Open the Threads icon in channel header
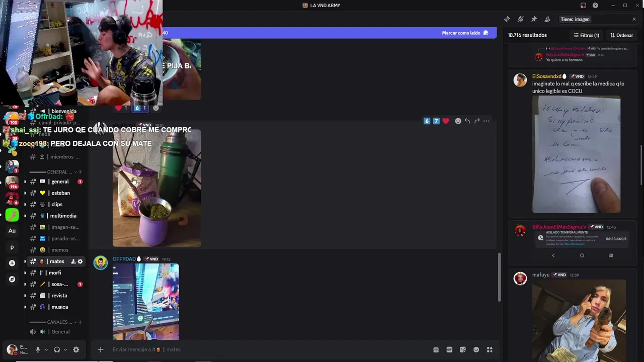This screenshot has width=644, height=362. pyautogui.click(x=507, y=19)
